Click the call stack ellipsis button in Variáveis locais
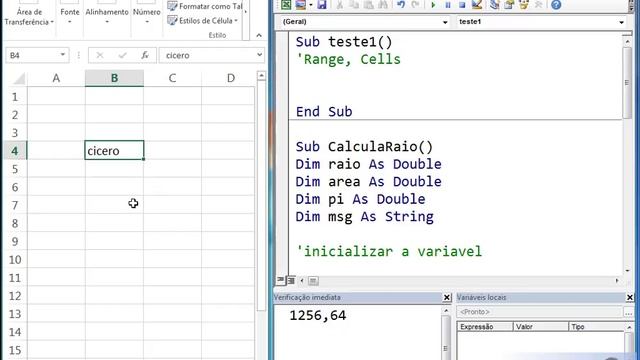This screenshot has height=360, width=640. click(629, 312)
